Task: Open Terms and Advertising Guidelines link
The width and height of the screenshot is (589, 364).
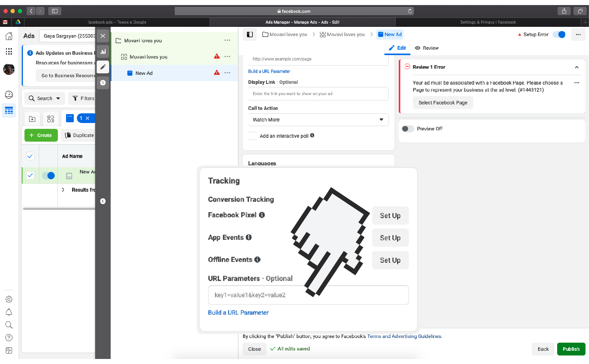Action: point(404,336)
